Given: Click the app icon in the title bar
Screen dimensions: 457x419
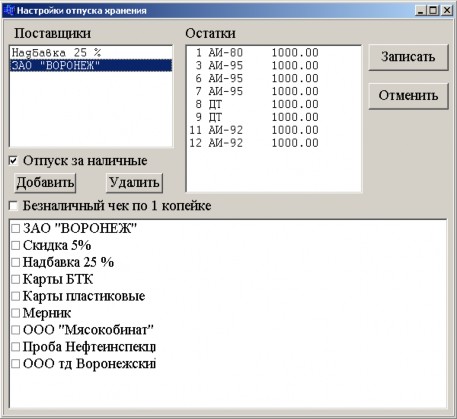Looking at the screenshot, I should (x=9, y=11).
